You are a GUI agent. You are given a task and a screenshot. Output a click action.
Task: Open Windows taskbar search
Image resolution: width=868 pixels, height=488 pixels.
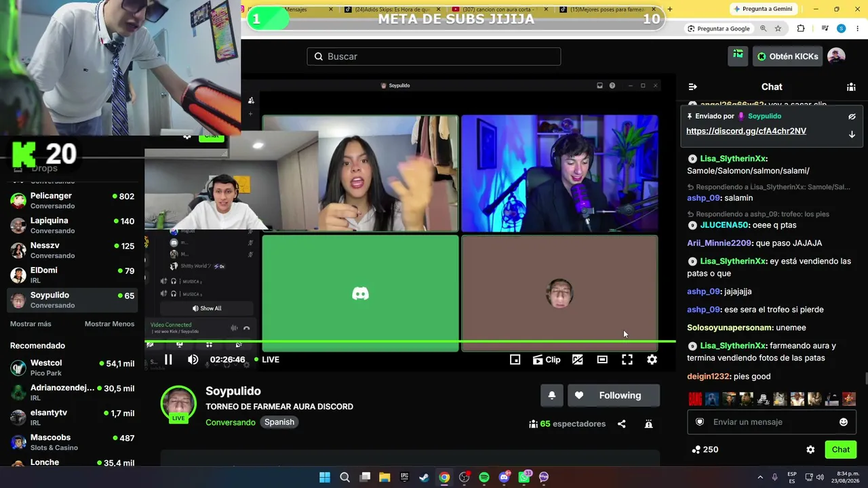[x=344, y=477]
